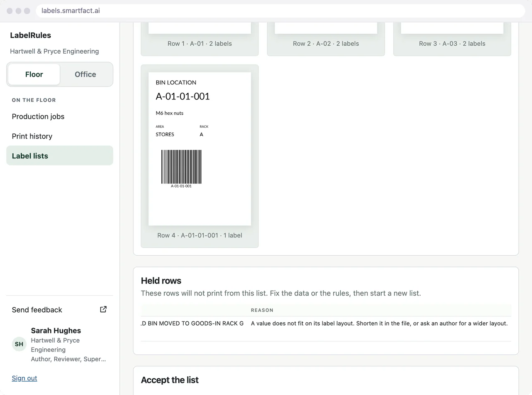Screen dimensions: 532x395
Task: Click the reason text about value not fitting
Action: coord(379,323)
